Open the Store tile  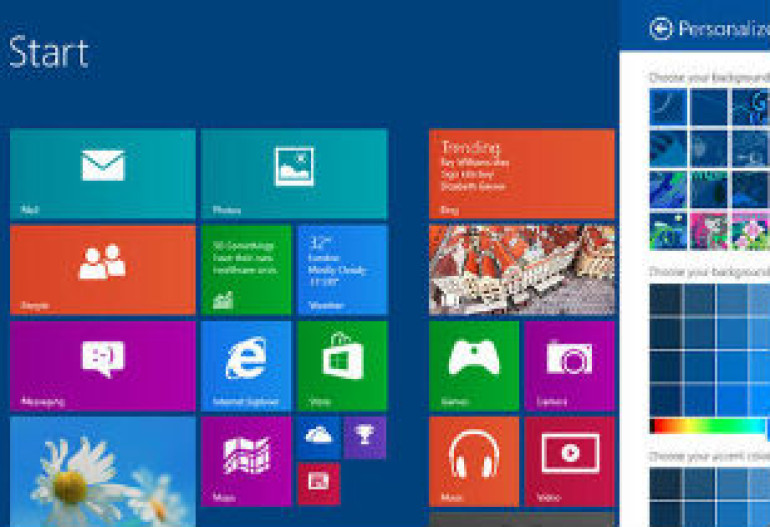(x=342, y=366)
